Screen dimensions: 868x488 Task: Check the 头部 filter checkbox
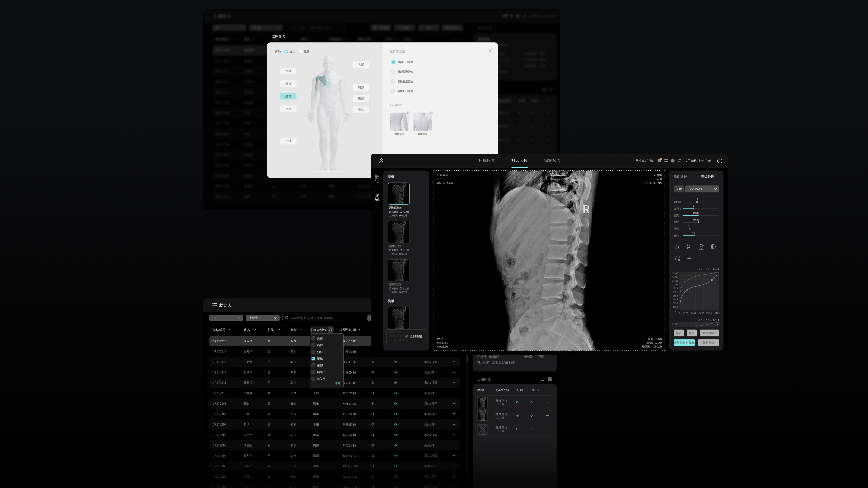tap(313, 338)
